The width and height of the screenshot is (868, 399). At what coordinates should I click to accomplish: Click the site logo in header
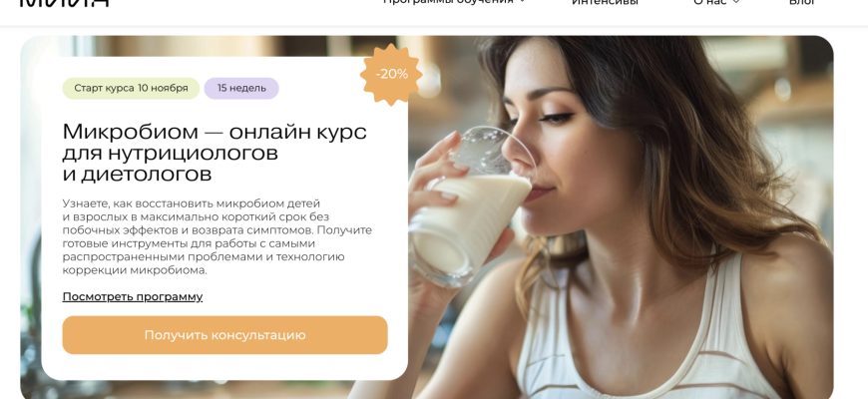pos(64,3)
